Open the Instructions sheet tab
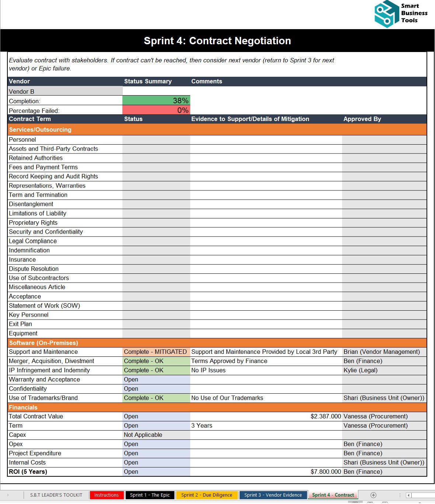Viewport: 435px width, 504px height. (107, 495)
